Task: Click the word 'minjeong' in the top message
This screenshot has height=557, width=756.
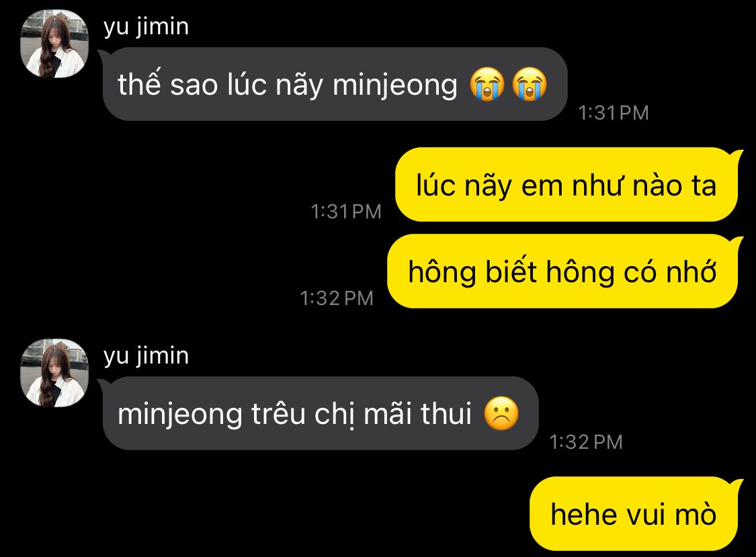Action: pos(395,86)
